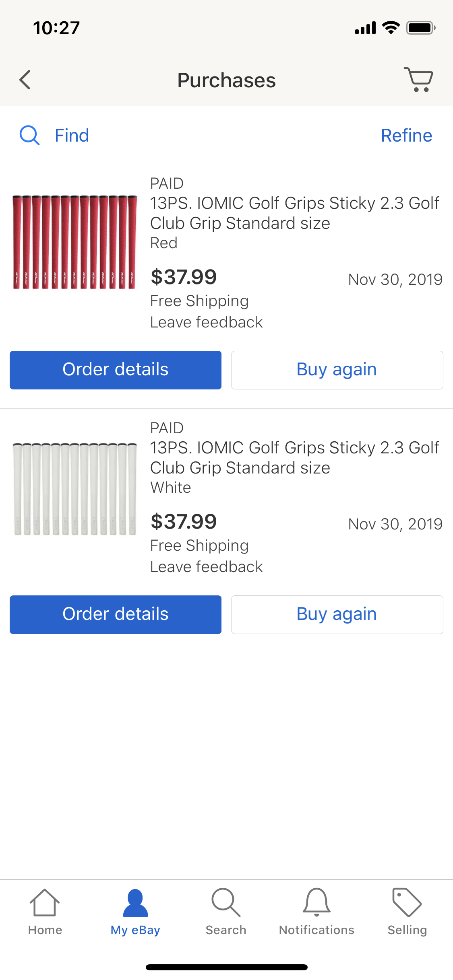The width and height of the screenshot is (453, 980).
Task: Buy the White golf grips again
Action: (337, 614)
